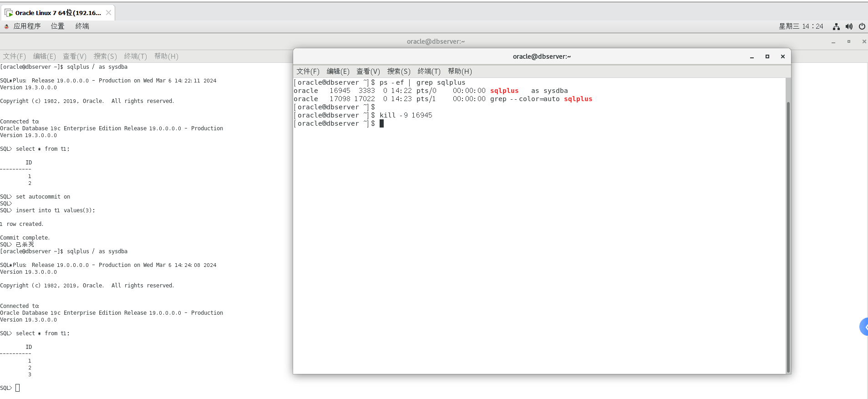
Task: Open the 位置 places menu
Action: pos(57,26)
